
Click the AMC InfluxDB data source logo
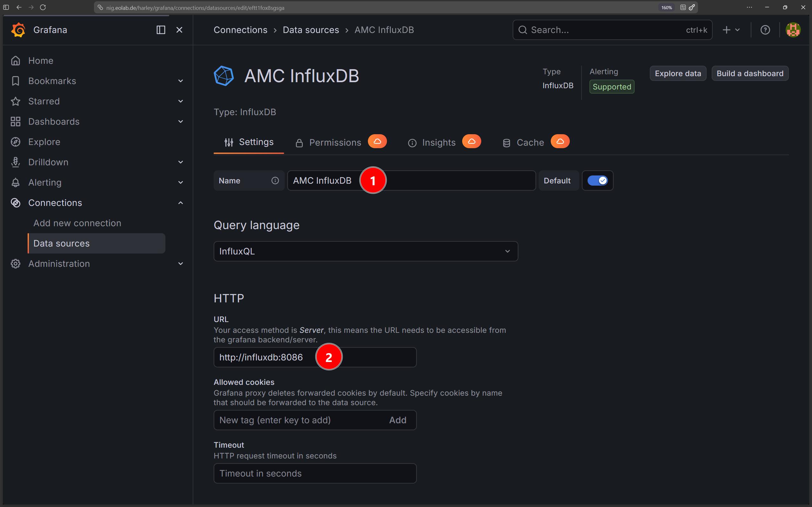point(224,76)
